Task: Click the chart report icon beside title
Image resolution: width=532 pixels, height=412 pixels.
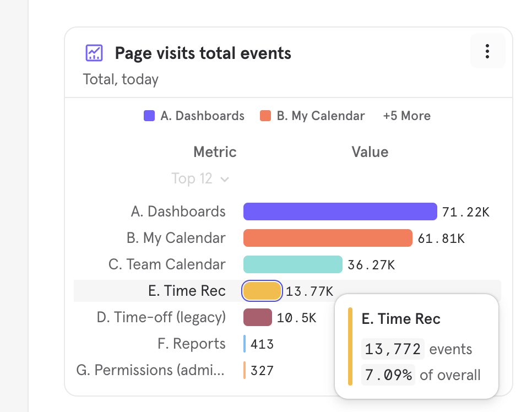Action: click(94, 53)
